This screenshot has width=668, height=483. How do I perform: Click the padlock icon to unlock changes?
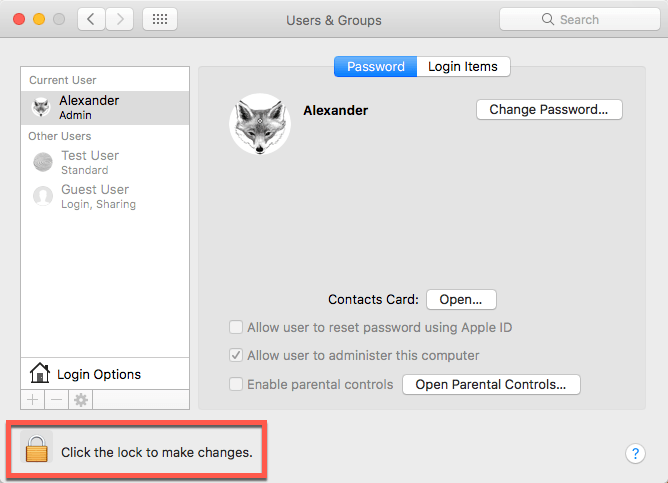point(36,450)
